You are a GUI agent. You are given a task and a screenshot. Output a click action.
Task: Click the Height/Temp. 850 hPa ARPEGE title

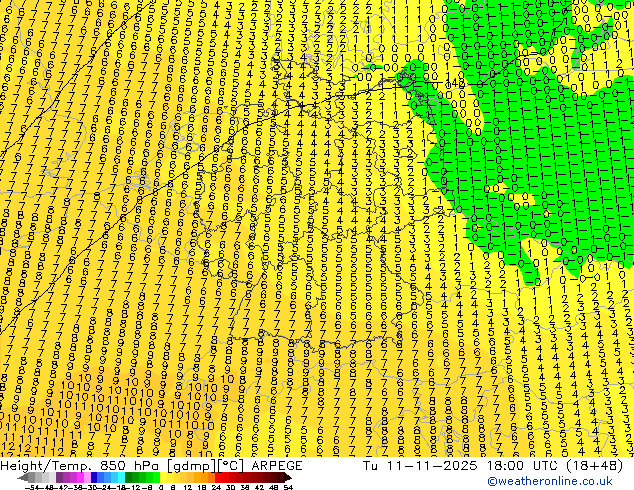point(151,465)
